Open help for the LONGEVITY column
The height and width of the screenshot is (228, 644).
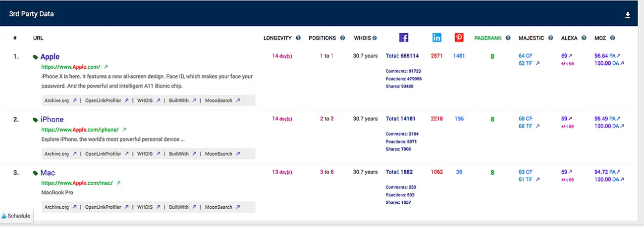point(298,38)
